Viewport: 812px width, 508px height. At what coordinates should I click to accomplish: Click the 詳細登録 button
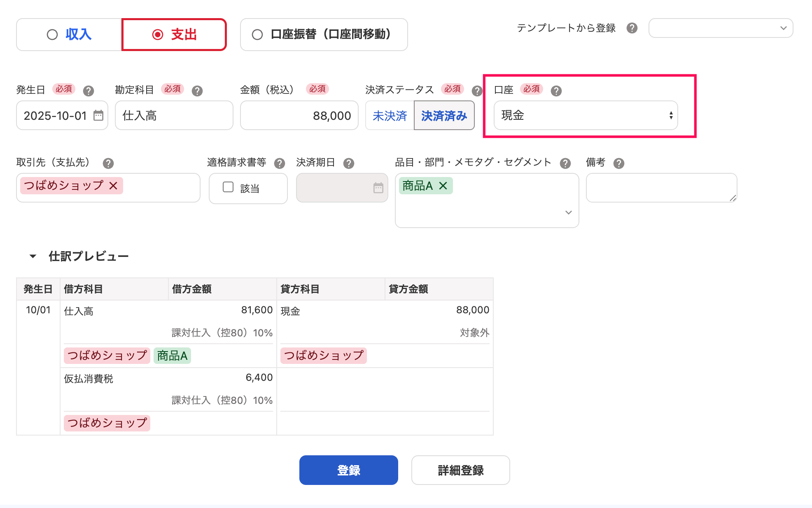[460, 470]
